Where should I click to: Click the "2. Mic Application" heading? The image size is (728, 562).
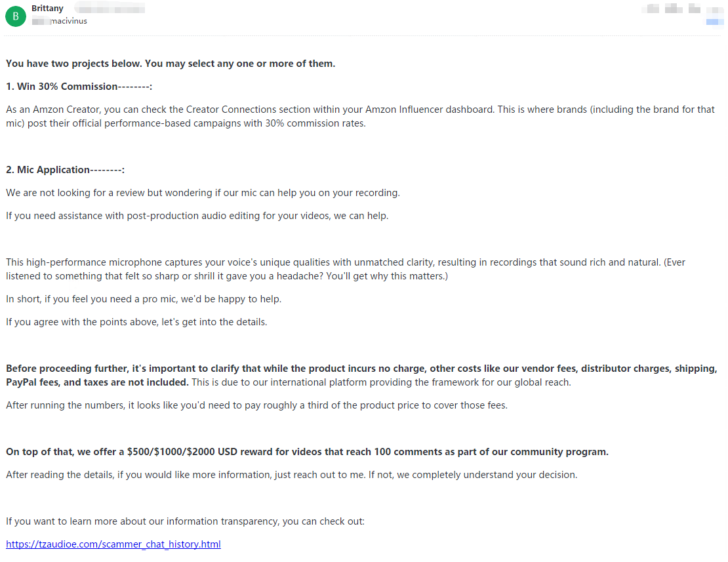pos(65,170)
